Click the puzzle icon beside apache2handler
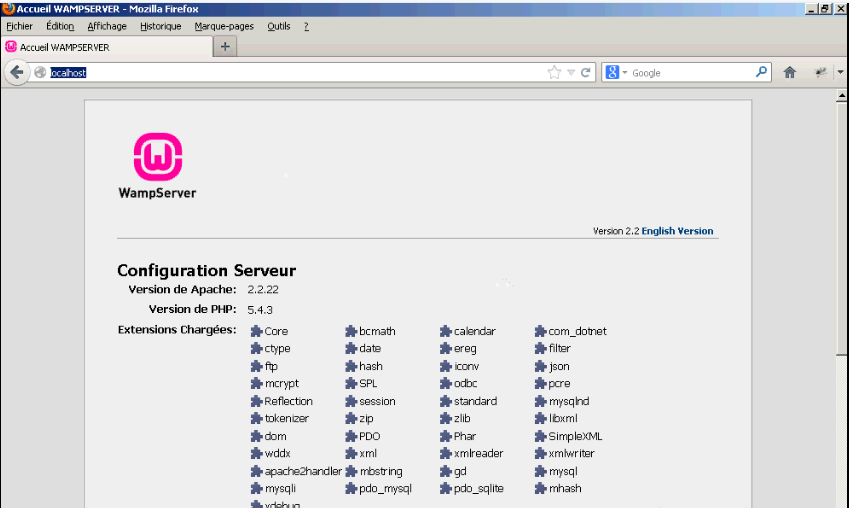The width and height of the screenshot is (849, 508). click(x=257, y=471)
